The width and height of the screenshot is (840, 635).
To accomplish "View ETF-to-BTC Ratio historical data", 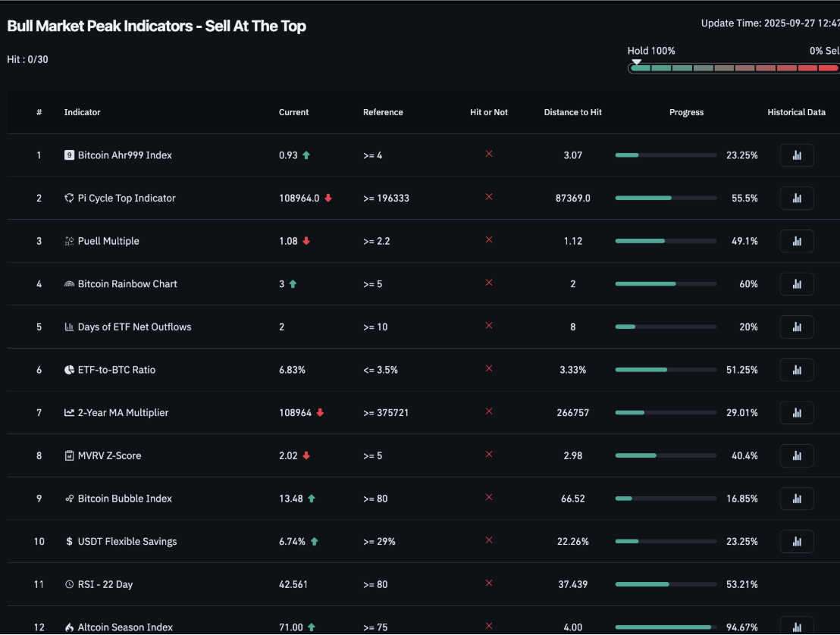I will (x=796, y=370).
